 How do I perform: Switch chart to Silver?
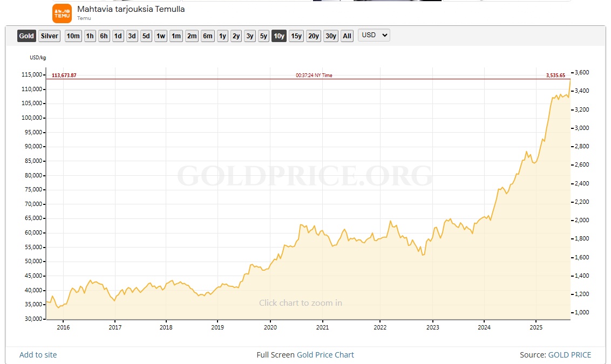50,36
